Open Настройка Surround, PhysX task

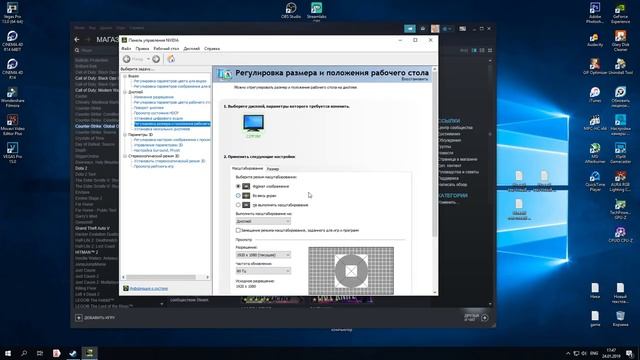pyautogui.click(x=157, y=150)
